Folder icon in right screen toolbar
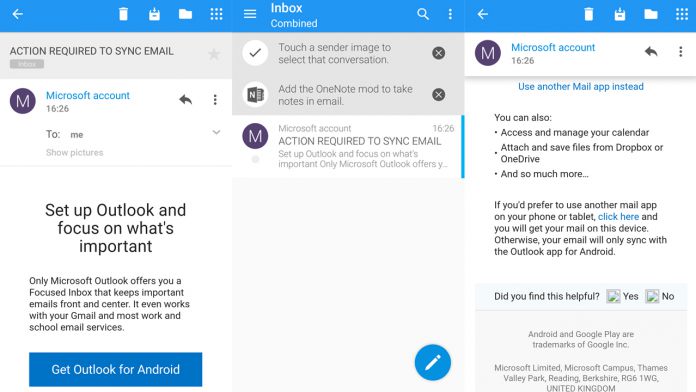Image resolution: width=696 pixels, height=392 pixels. 651,14
